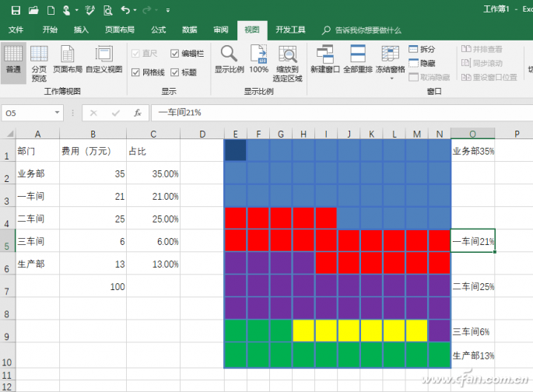
Task: Undo the last action
Action: pyautogui.click(x=125, y=10)
